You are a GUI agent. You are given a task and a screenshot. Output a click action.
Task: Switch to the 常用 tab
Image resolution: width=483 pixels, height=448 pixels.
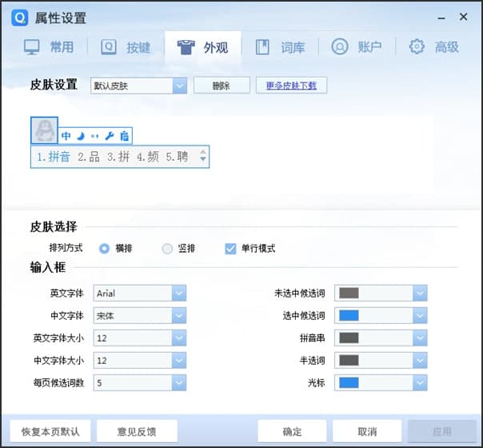(49, 47)
